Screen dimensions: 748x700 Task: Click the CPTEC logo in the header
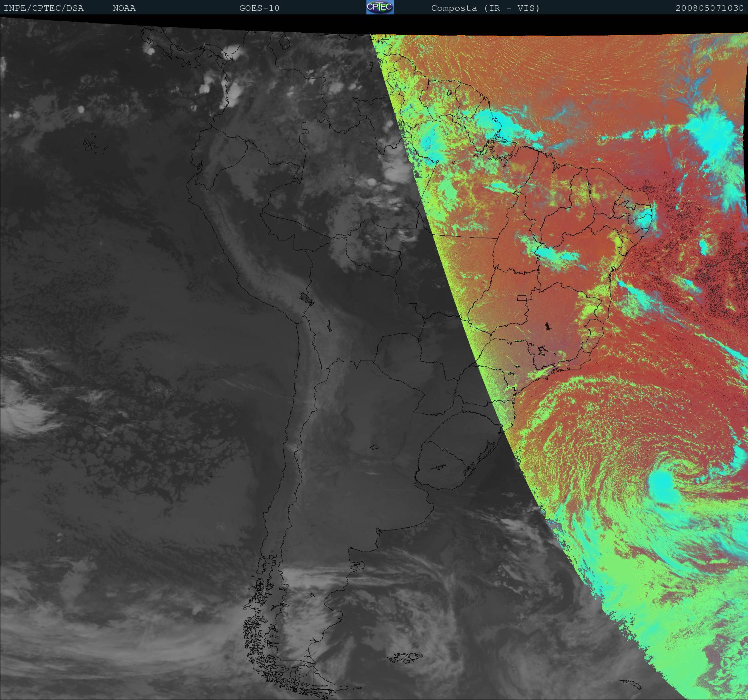(x=380, y=8)
